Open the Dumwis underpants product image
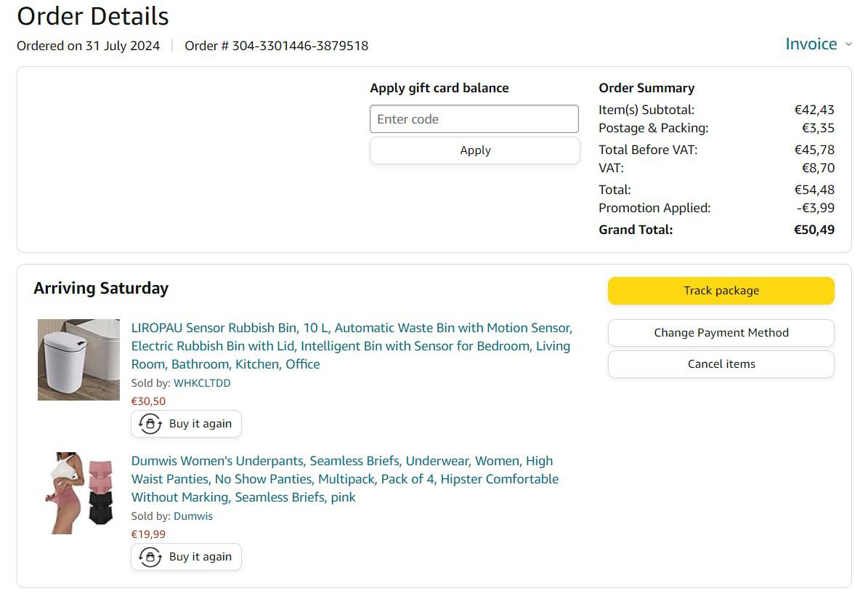Screen dimensions: 868x599 coord(78,493)
